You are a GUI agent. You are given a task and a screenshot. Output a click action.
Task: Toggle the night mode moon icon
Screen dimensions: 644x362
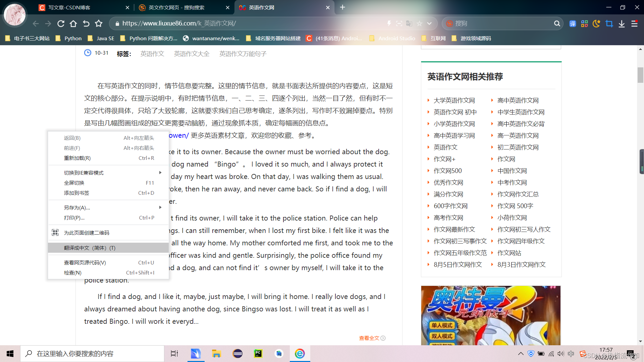tap(597, 23)
